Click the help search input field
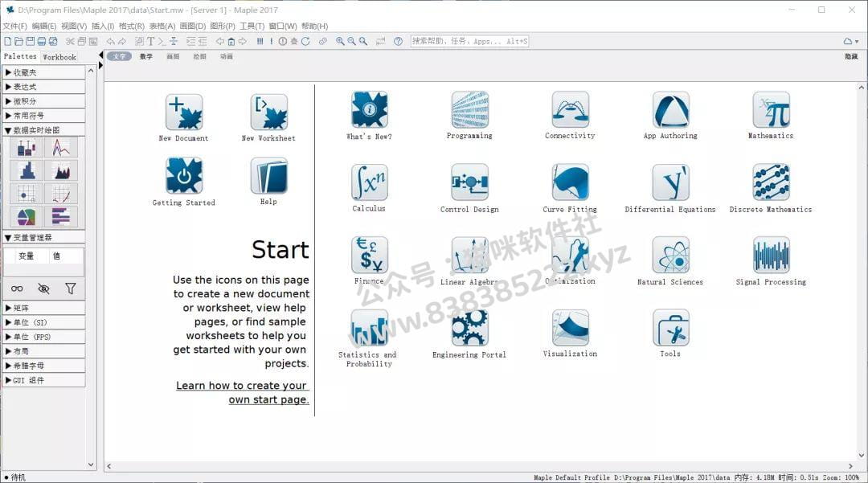868x483 pixels. coord(469,42)
